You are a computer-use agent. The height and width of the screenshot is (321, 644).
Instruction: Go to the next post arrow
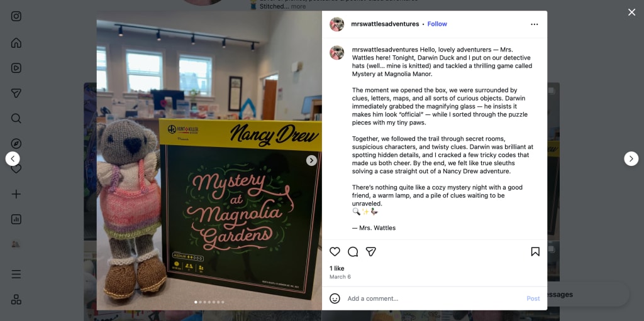[631, 159]
